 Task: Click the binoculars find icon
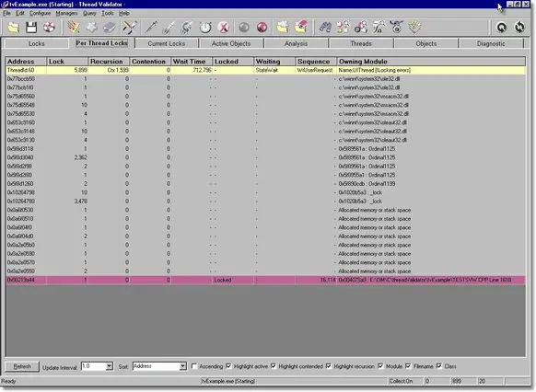pos(325,28)
